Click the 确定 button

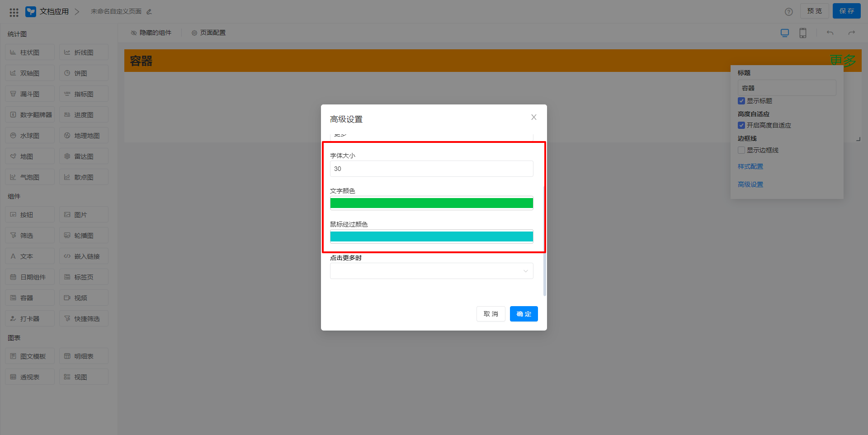coord(524,314)
